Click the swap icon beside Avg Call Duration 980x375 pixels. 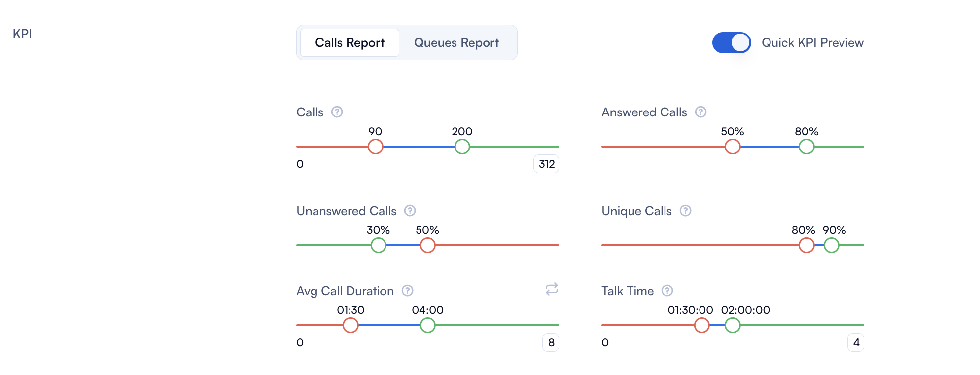pyautogui.click(x=552, y=289)
